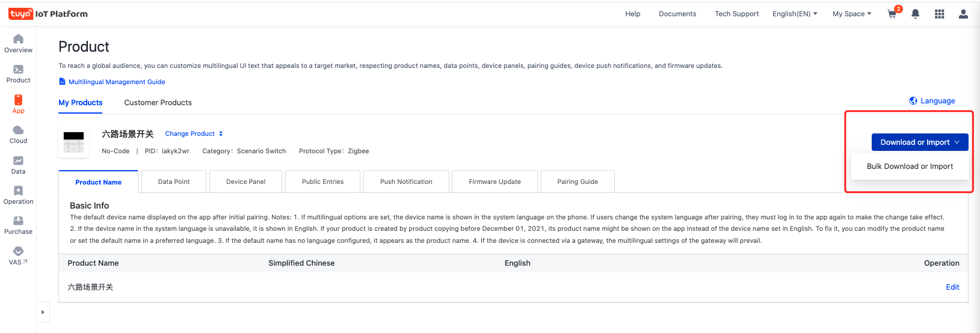Open the Purchase sidebar icon
Image resolution: width=980 pixels, height=333 pixels.
tap(18, 221)
